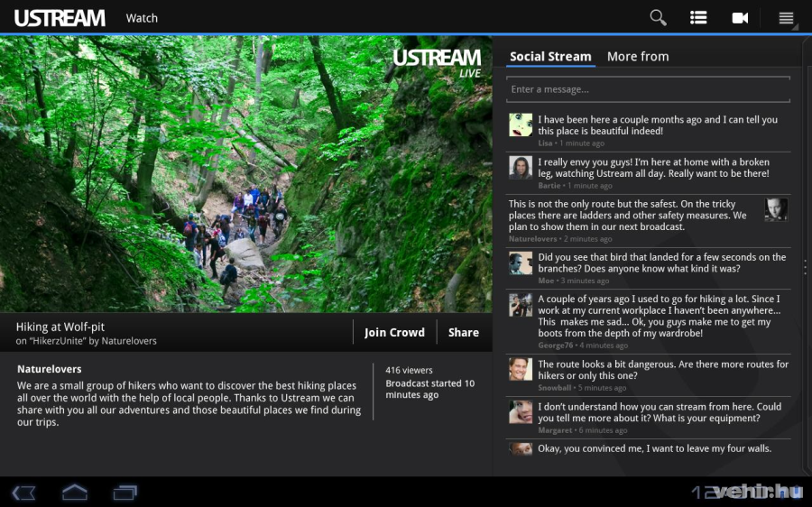This screenshot has height=507, width=812.
Task: Click the Enter a message field
Action: tap(647, 89)
